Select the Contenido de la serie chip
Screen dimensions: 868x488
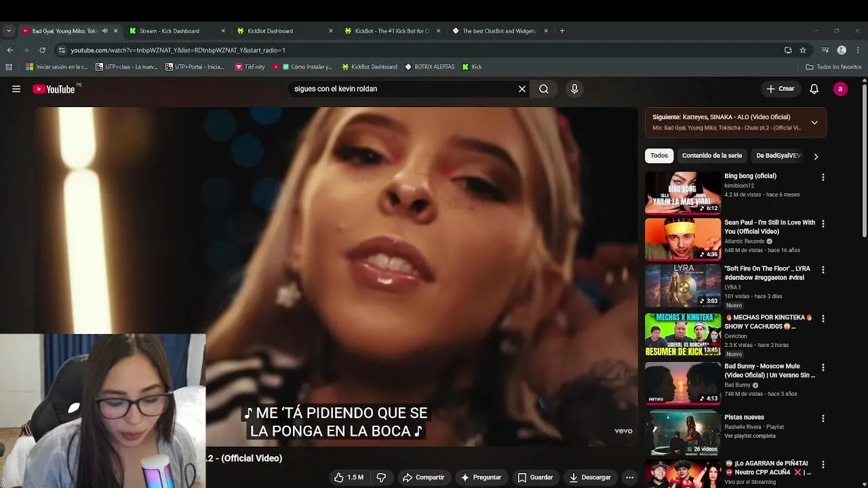tap(712, 156)
